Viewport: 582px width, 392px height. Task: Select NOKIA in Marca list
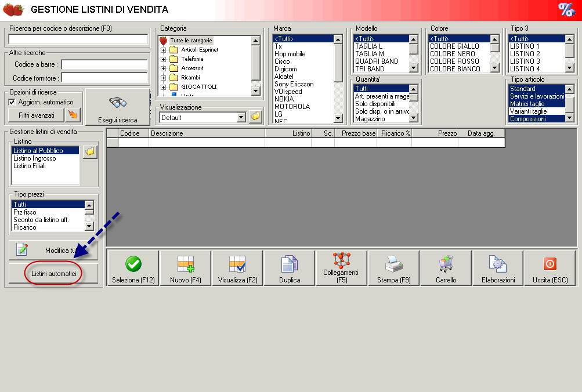(x=303, y=99)
